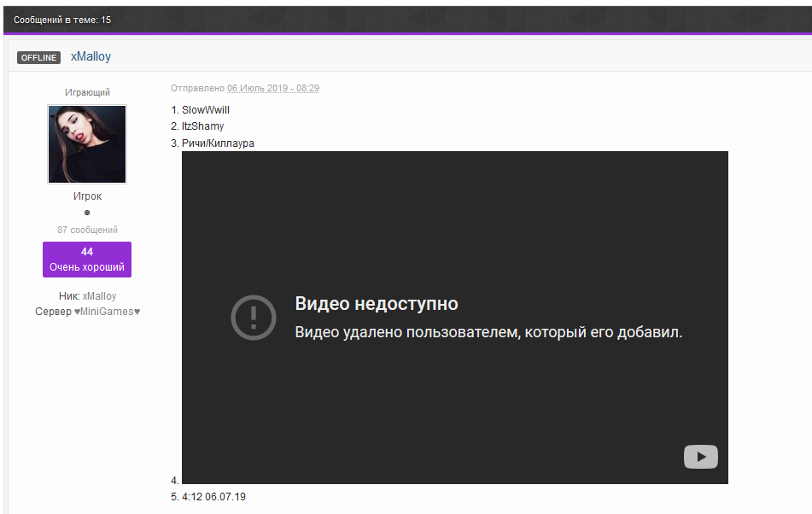Click the Видео удалено пользователем message text

tap(488, 332)
